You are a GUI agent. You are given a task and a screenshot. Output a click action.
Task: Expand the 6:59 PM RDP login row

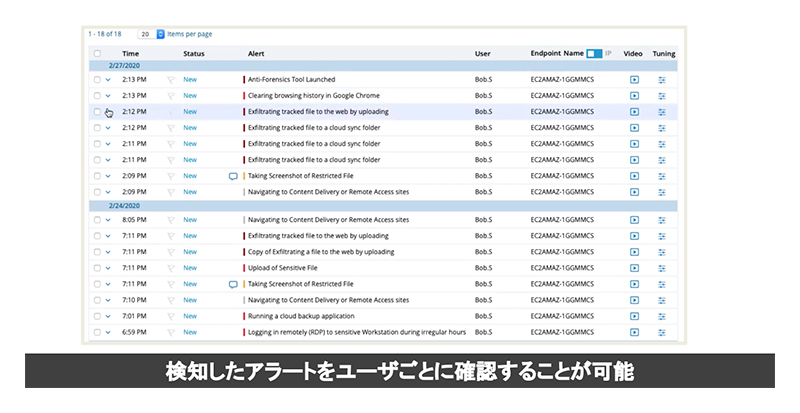(x=108, y=332)
